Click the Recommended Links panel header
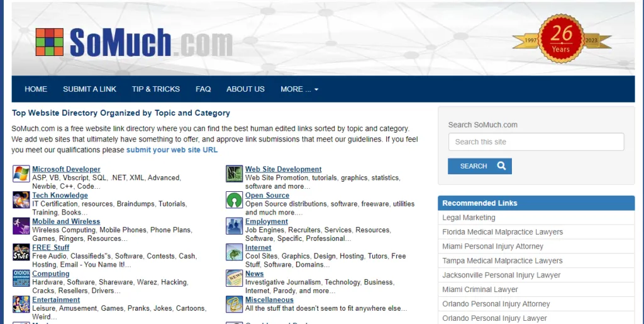The image size is (644, 324). pos(536,203)
